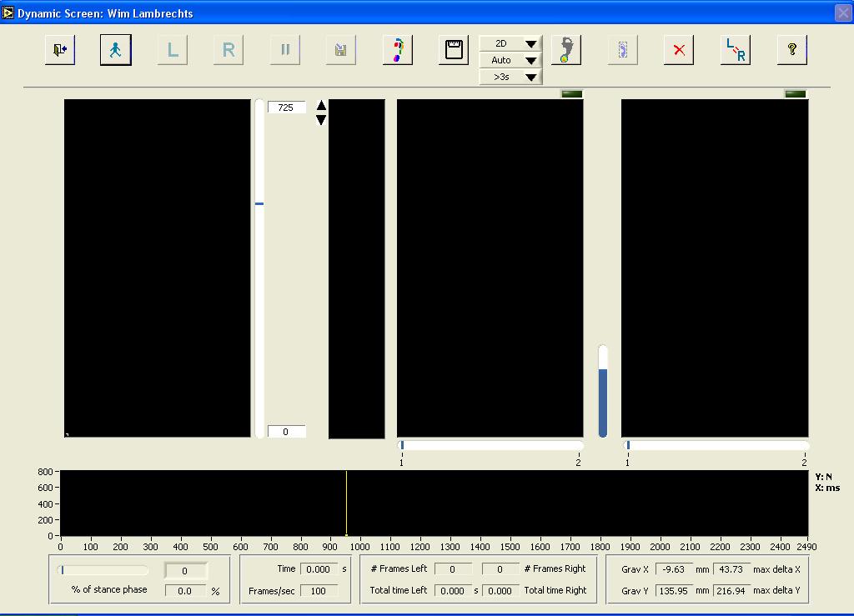The height and width of the screenshot is (616, 854).
Task: Click the dimmed footprint selection icon
Action: coord(622,50)
